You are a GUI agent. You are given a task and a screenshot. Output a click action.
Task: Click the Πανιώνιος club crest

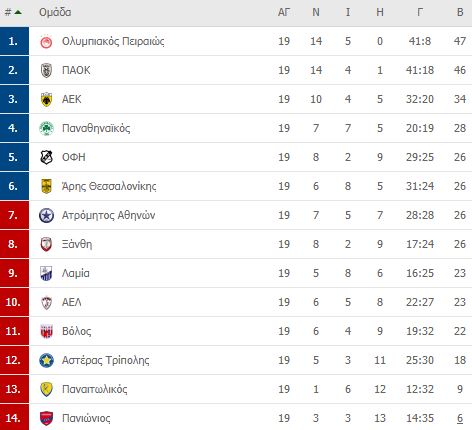46,418
